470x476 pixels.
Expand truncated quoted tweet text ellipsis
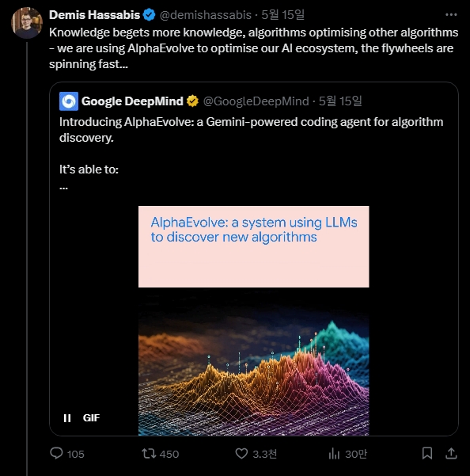tap(63, 188)
